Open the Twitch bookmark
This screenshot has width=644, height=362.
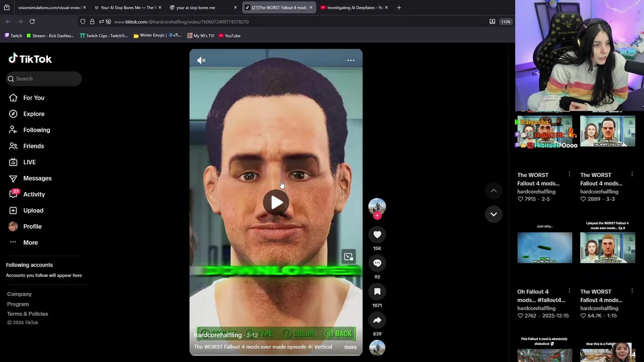(13, 36)
